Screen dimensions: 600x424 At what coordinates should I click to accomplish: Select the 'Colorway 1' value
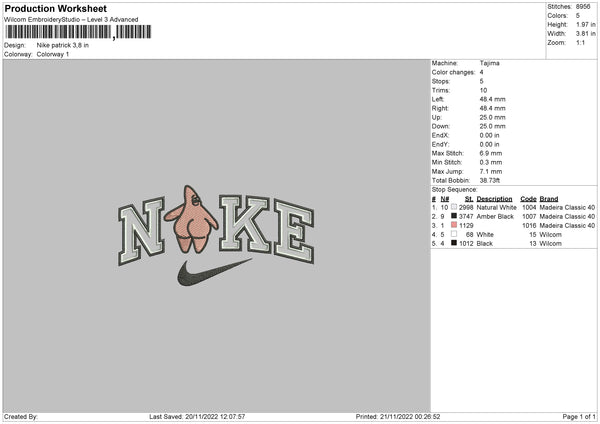[x=53, y=54]
